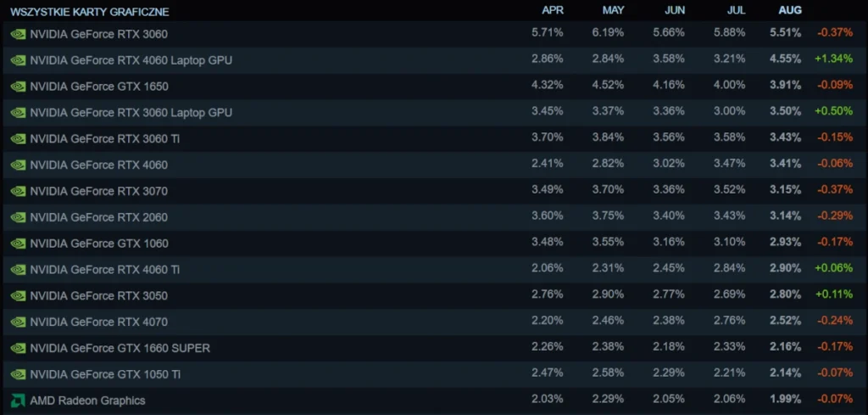Click NVIDIA icon beside GTX 1660 SUPER
This screenshot has height=415, width=868.
coord(18,348)
